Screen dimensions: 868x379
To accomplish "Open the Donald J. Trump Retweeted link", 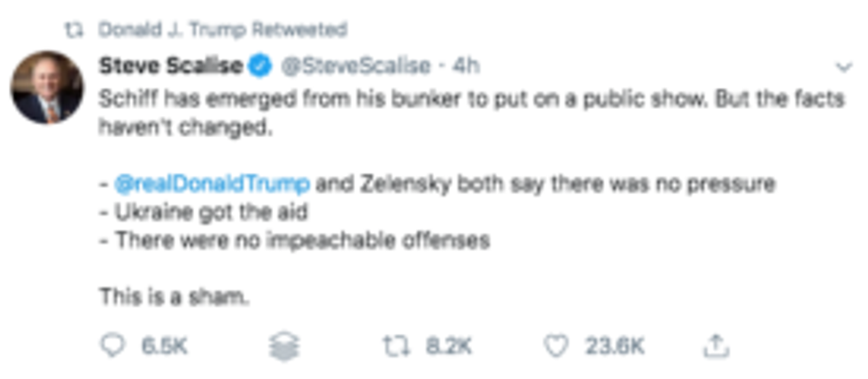I will point(222,29).
